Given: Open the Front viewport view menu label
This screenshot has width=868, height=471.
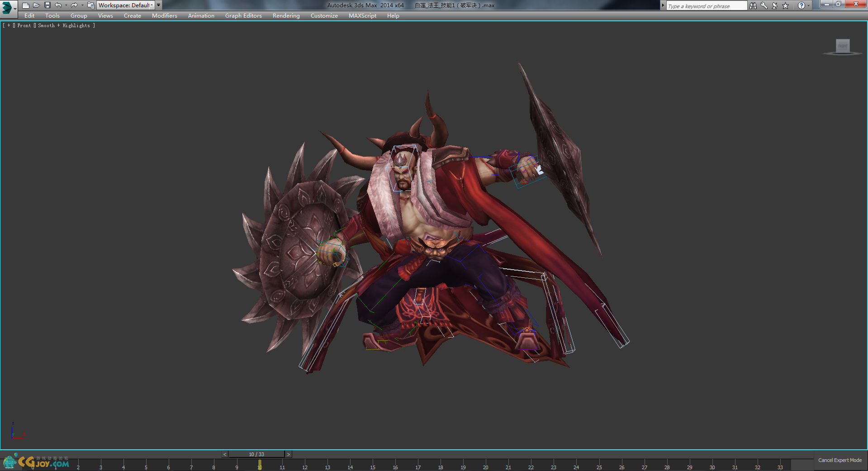Looking at the screenshot, I should click(24, 26).
